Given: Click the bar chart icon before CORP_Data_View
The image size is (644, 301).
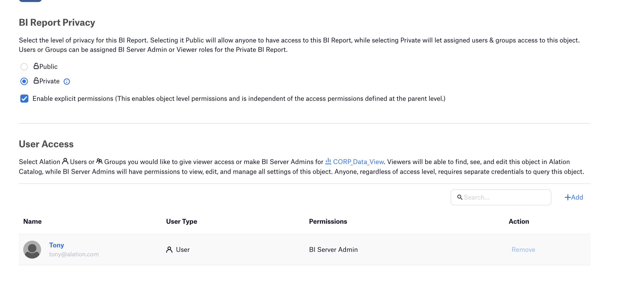Looking at the screenshot, I should [328, 161].
